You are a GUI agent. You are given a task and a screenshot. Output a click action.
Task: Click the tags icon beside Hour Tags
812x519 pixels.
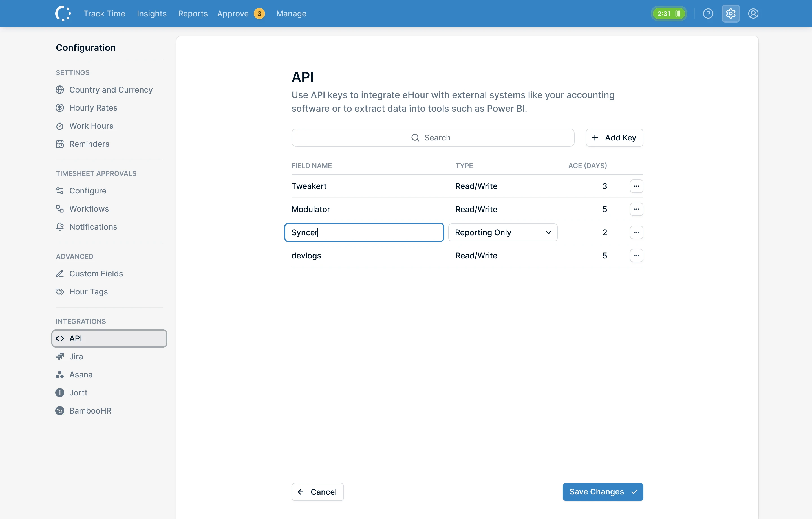point(60,292)
